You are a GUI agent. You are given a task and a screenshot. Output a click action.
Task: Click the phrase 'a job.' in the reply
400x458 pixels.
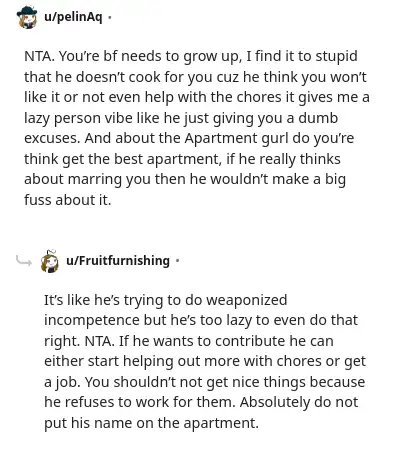click(62, 382)
